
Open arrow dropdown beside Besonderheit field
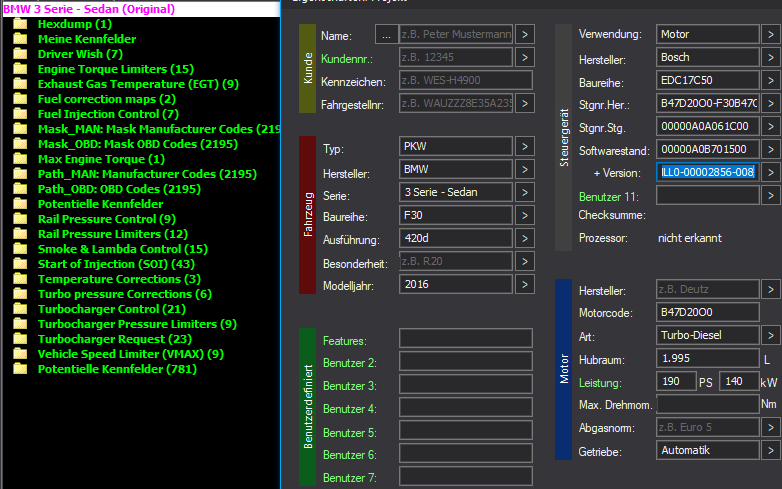coord(525,261)
